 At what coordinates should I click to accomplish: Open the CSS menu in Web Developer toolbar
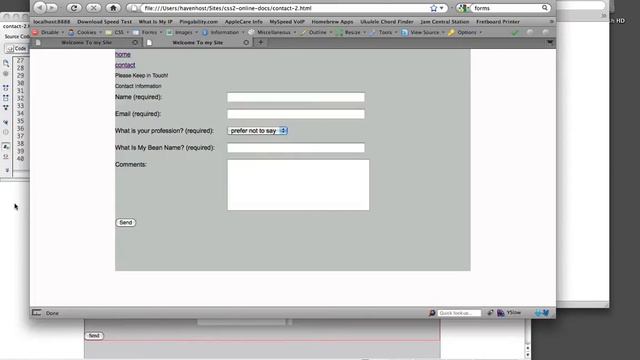click(117, 32)
